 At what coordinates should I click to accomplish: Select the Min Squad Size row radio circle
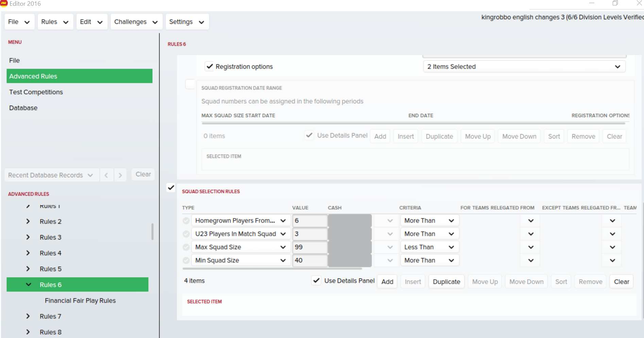(x=186, y=261)
